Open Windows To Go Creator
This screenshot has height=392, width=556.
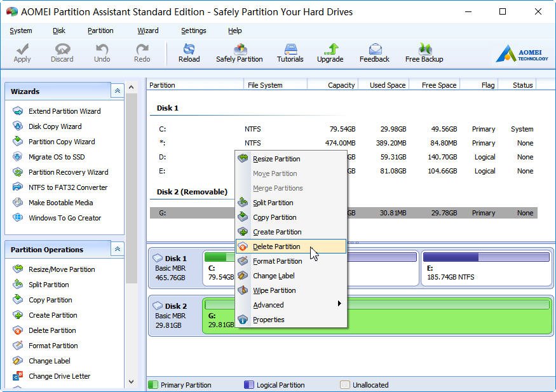coord(65,218)
